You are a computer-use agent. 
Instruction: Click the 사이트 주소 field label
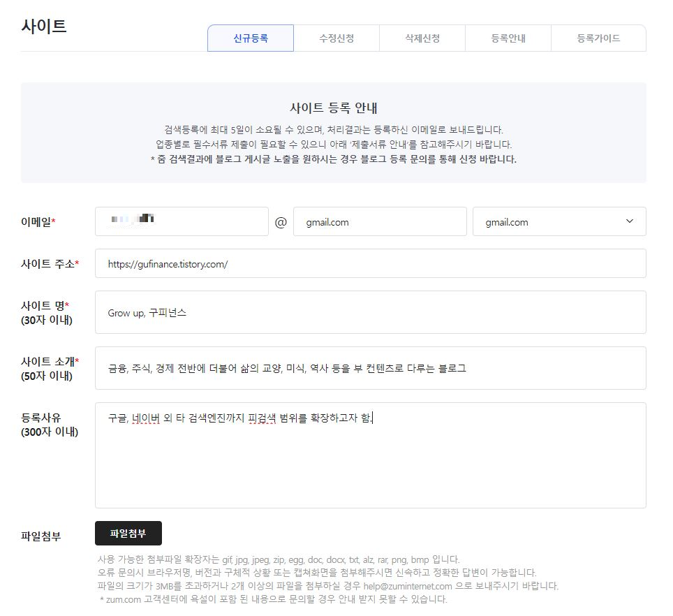click(50, 263)
